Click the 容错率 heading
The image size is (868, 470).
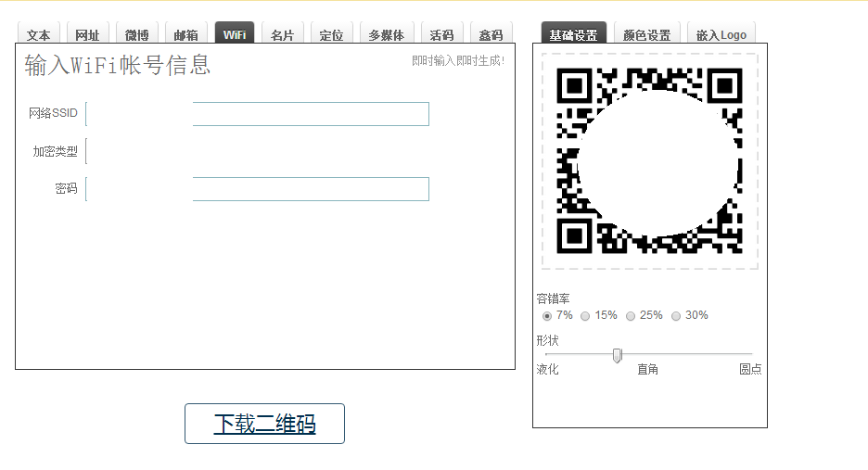(553, 299)
